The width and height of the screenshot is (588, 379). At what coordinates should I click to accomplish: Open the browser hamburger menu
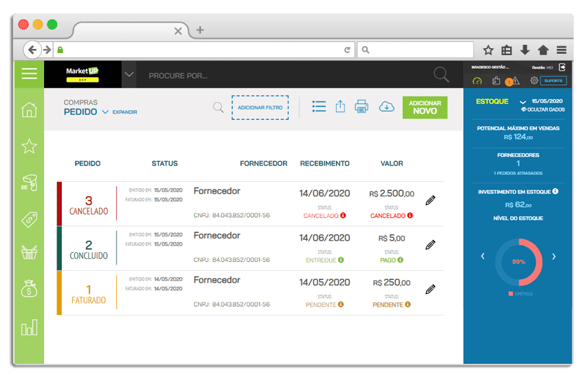coord(561,50)
